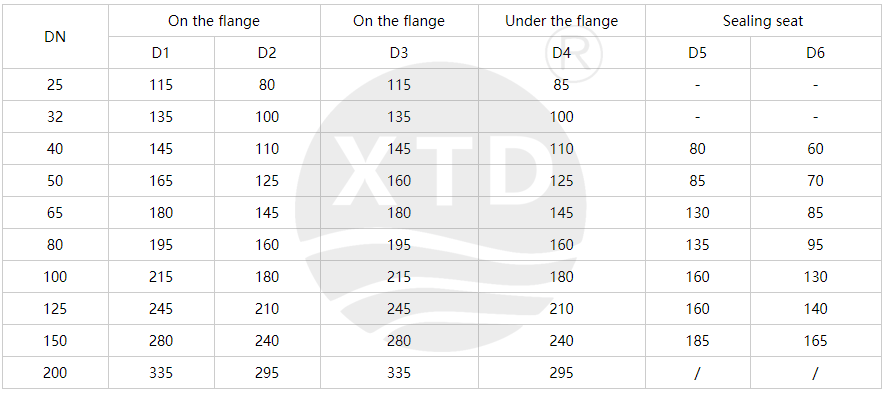
Task: Select the D5 slash cell for DN 200
Action: coord(698,373)
